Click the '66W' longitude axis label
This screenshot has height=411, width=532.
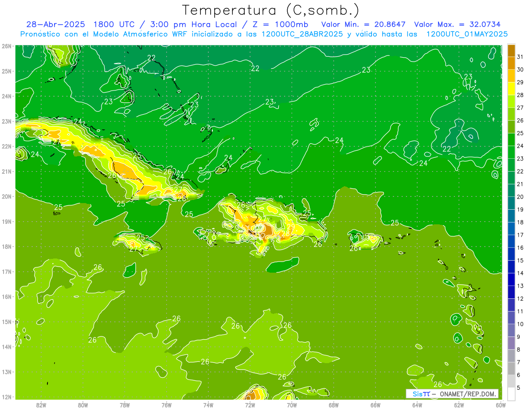point(376,405)
